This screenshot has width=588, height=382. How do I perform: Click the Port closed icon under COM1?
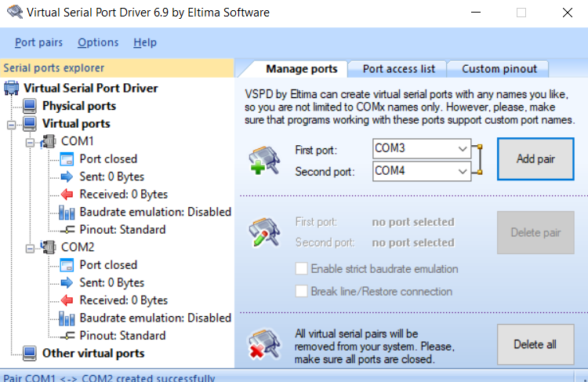coord(67,159)
